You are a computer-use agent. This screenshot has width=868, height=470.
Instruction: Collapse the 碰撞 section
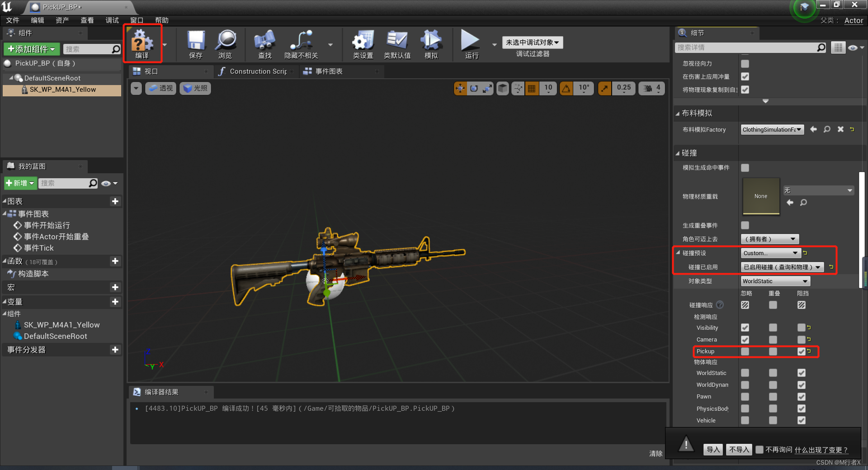tap(678, 153)
